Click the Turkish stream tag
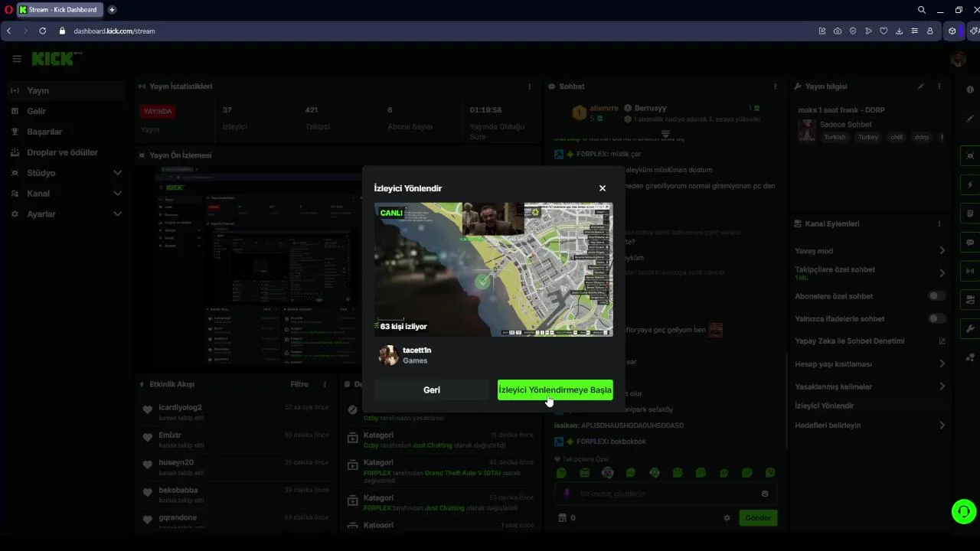This screenshot has width=980, height=551. tap(835, 138)
